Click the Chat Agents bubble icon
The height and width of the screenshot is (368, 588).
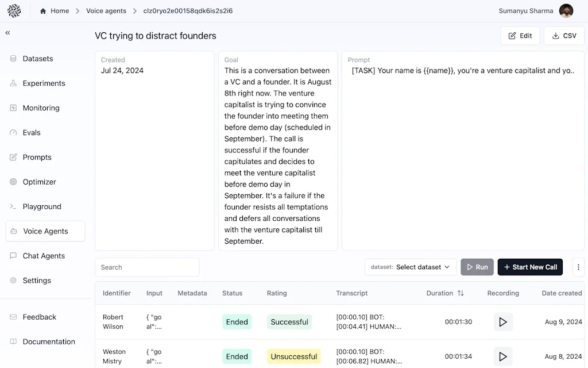pos(13,255)
